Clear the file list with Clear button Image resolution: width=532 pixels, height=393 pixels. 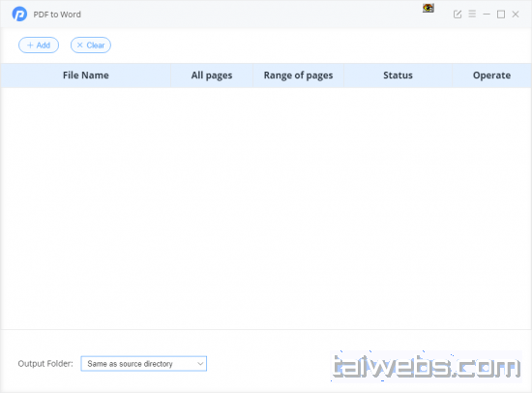[x=91, y=45]
